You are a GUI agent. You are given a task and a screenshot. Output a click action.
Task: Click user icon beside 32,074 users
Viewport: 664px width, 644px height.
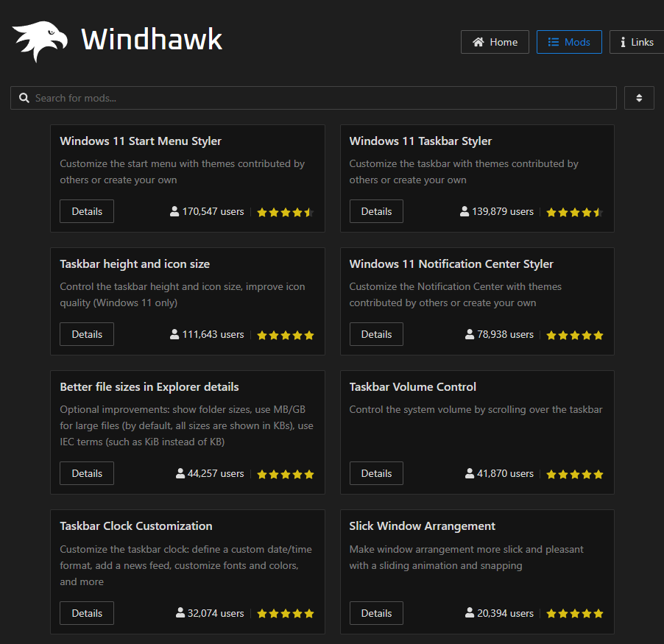point(180,612)
